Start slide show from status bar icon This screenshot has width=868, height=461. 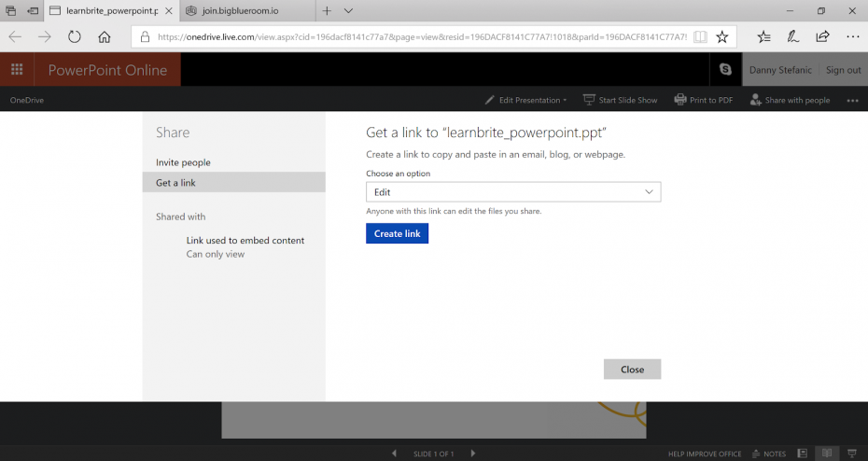[x=852, y=454]
